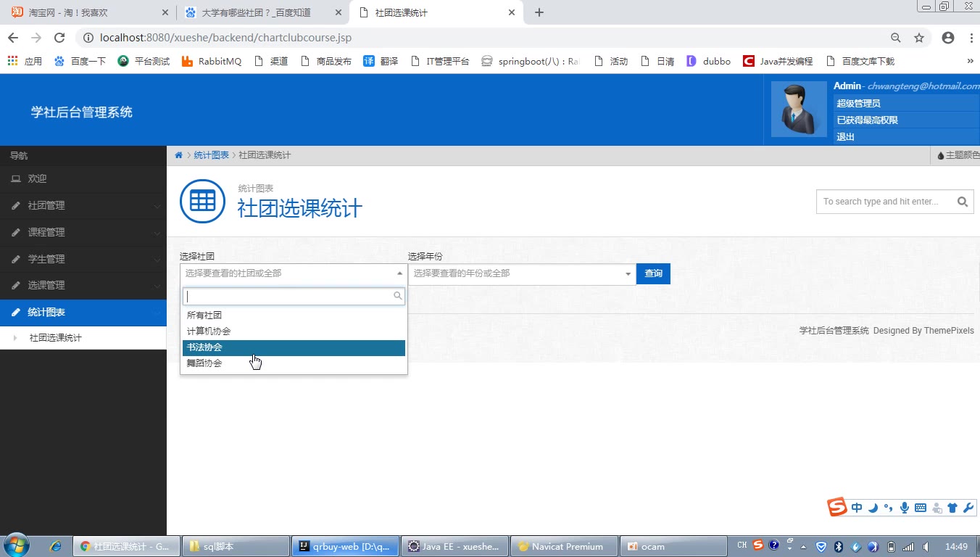980x557 pixels.
Task: Expand the 学生管理 sidebar menu
Action: pos(83,260)
